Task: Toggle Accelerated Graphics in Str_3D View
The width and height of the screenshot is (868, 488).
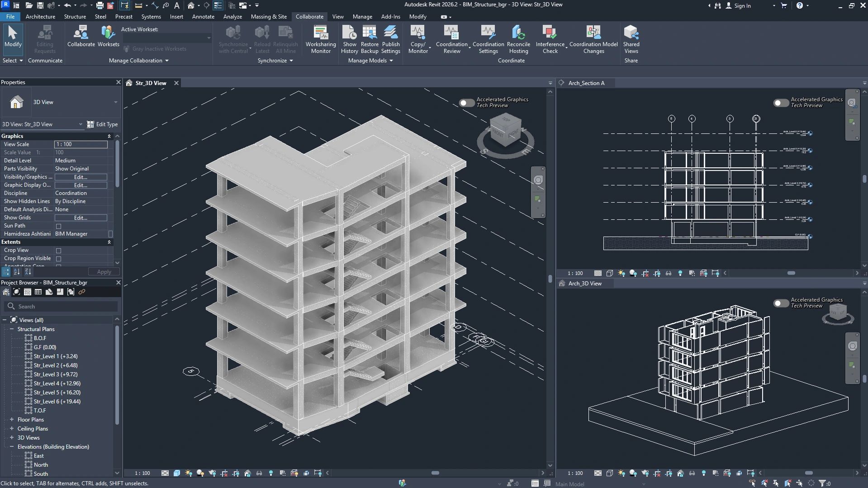Action: tap(466, 103)
